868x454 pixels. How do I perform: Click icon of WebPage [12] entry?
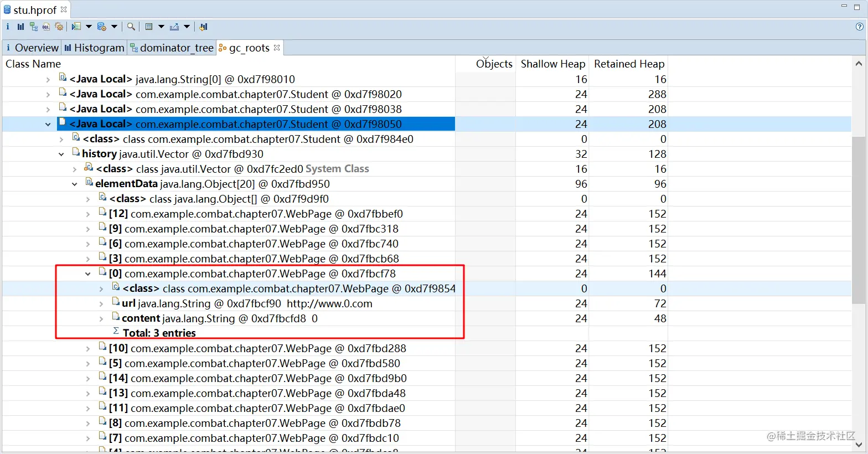[102, 212]
